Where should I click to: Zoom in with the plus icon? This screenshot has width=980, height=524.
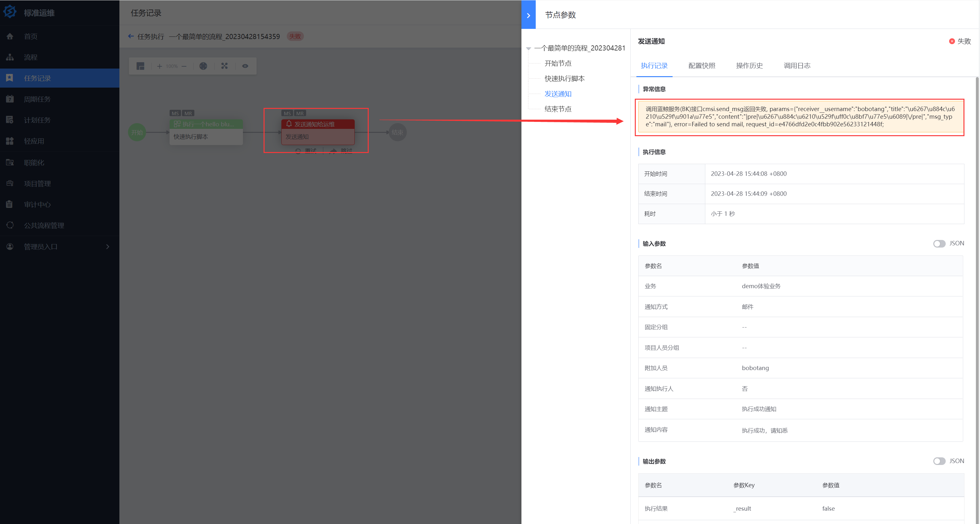coord(159,66)
